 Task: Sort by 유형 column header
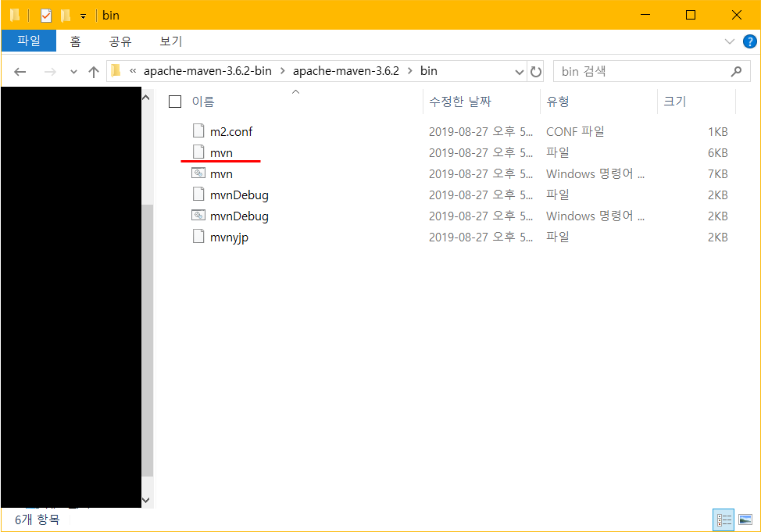click(558, 102)
